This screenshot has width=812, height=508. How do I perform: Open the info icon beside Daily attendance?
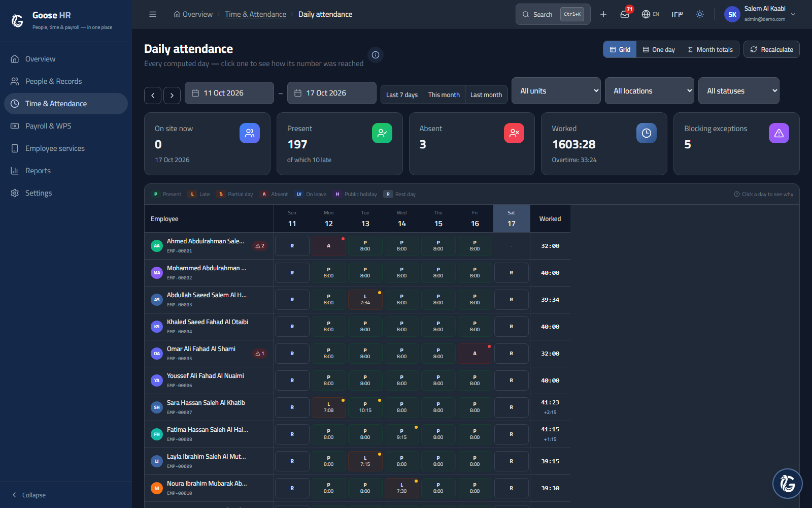coord(376,55)
